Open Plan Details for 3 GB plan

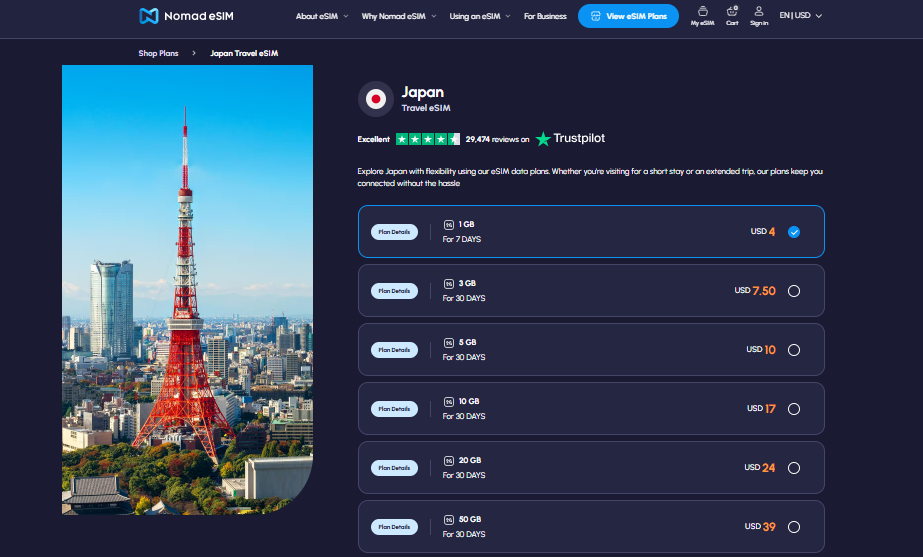(394, 291)
